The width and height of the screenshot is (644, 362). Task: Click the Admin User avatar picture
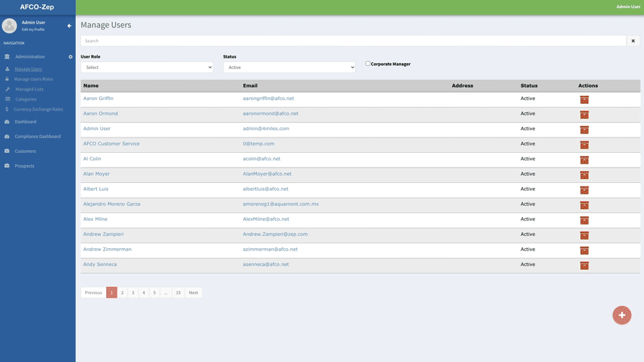9,26
